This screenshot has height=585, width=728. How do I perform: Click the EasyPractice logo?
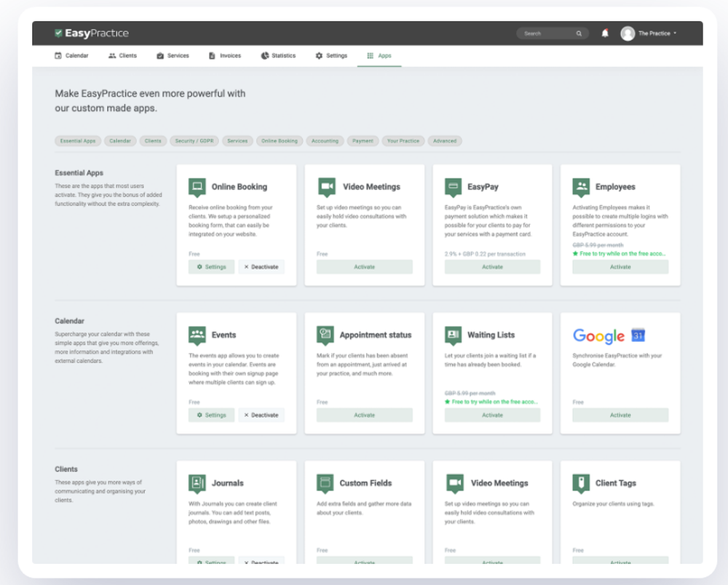[92, 33]
